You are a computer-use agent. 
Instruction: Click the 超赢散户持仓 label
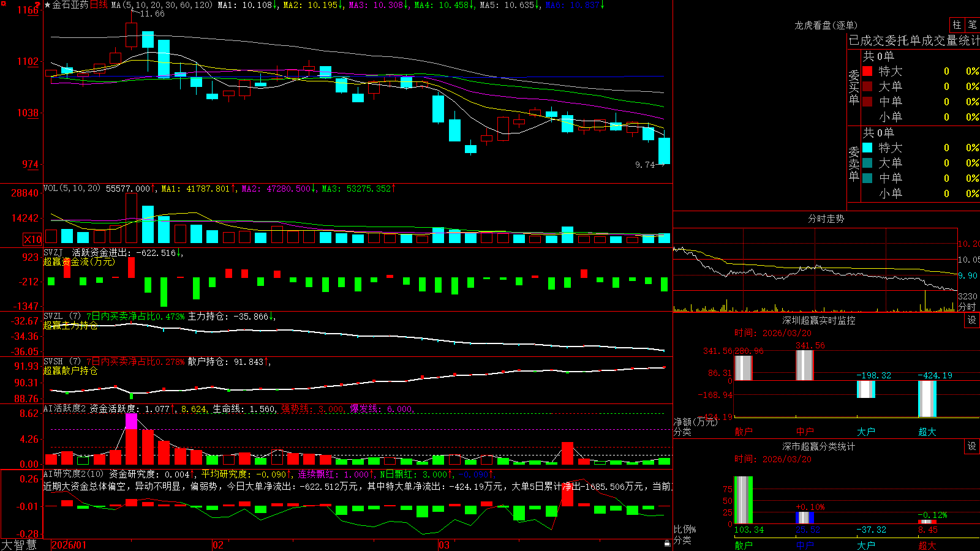[x=70, y=370]
